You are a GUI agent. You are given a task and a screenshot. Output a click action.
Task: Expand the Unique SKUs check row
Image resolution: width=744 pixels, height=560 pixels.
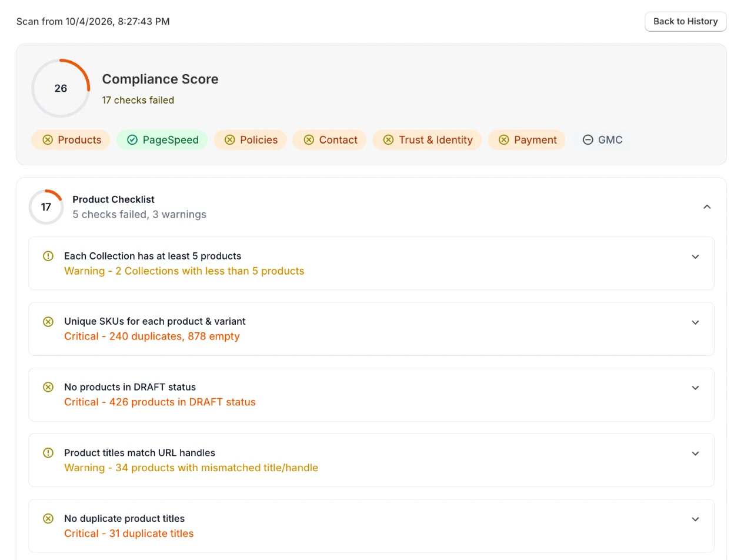(695, 322)
